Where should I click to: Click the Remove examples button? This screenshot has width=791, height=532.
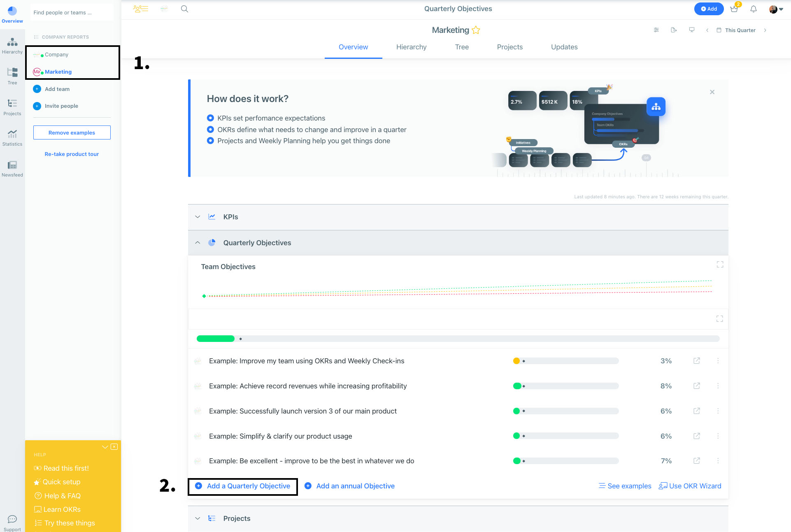(72, 132)
